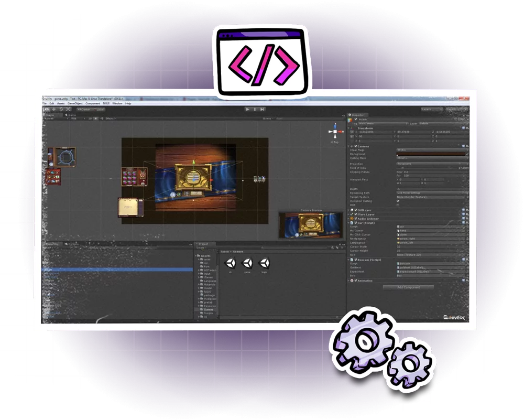The width and height of the screenshot is (524, 420).
Task: Select the Move tool in toolbar
Action: tap(54, 110)
